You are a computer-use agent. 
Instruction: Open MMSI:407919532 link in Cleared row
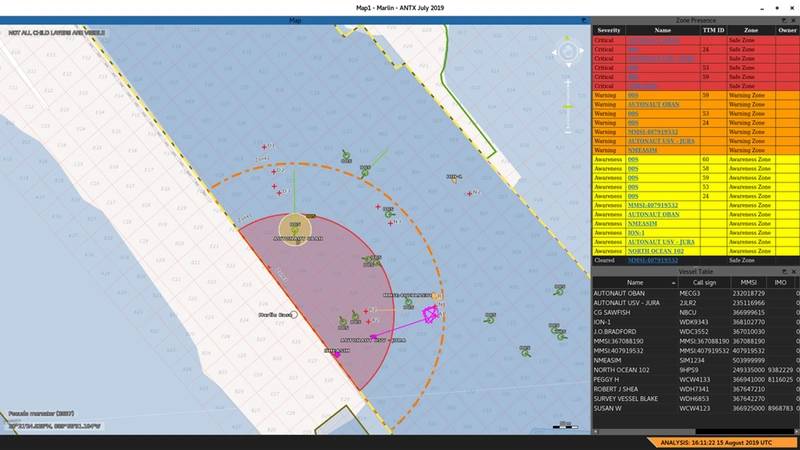(x=653, y=260)
